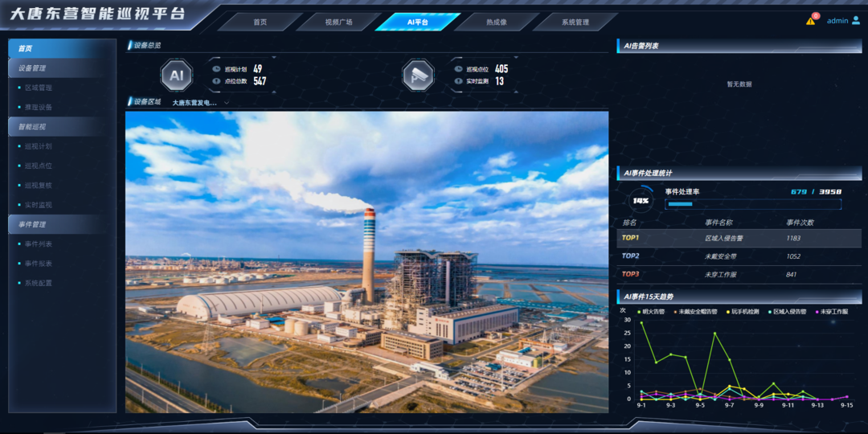This screenshot has height=434, width=868.
Task: Click the 事件处理率 progress bar
Action: 752,204
